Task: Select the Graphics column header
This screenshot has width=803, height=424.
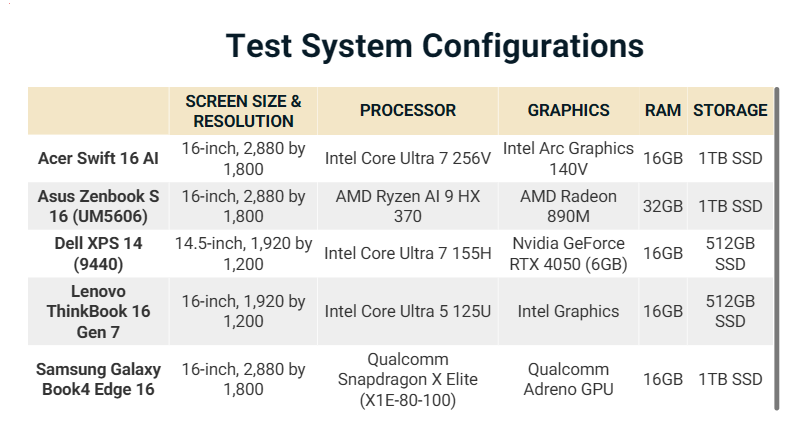Action: [x=568, y=111]
